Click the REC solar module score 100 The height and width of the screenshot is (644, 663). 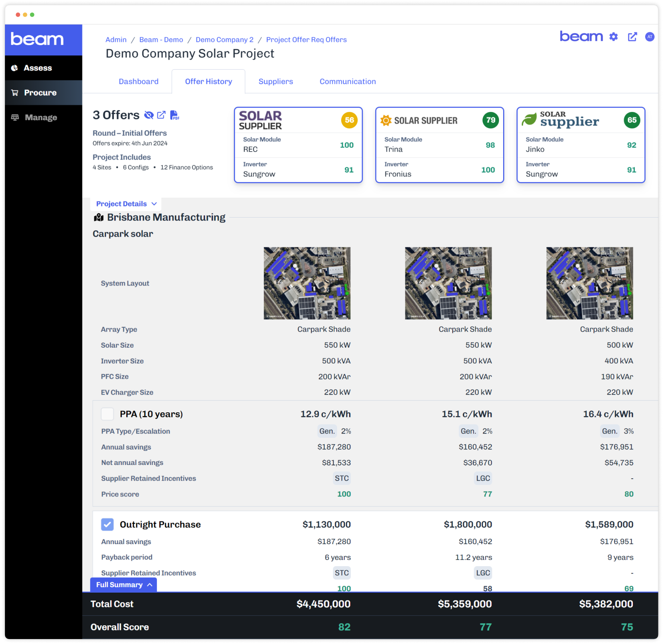tap(347, 145)
